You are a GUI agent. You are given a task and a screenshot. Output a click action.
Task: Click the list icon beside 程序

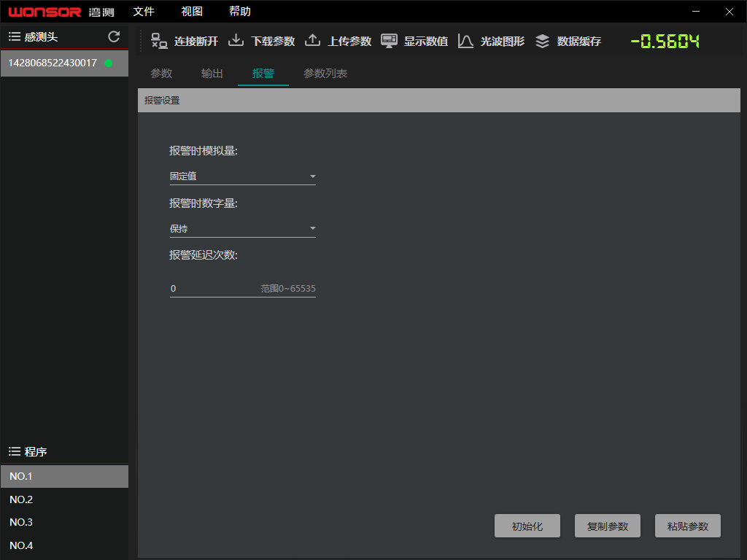point(15,451)
